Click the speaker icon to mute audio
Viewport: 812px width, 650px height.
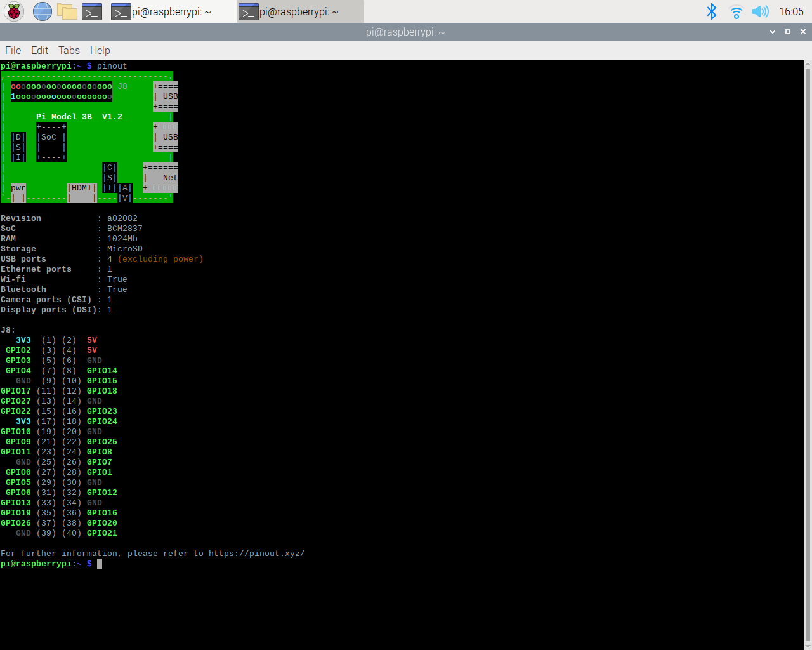(x=759, y=10)
